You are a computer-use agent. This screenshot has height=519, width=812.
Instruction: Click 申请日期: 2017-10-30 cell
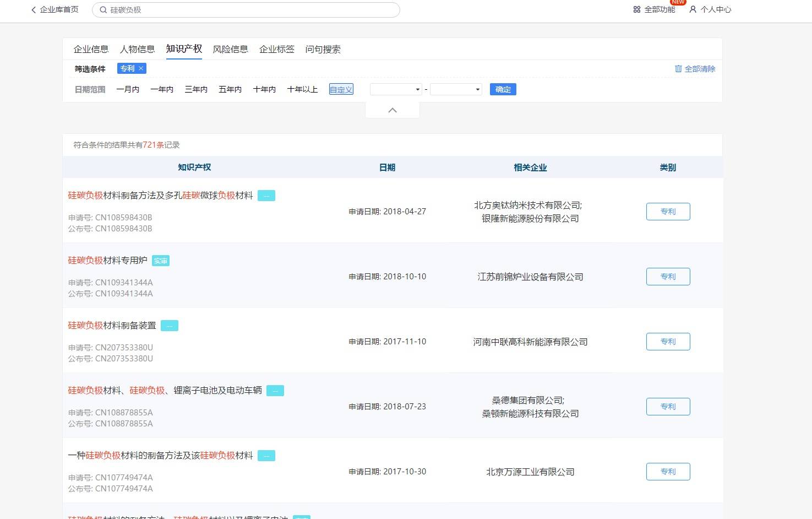coord(387,472)
